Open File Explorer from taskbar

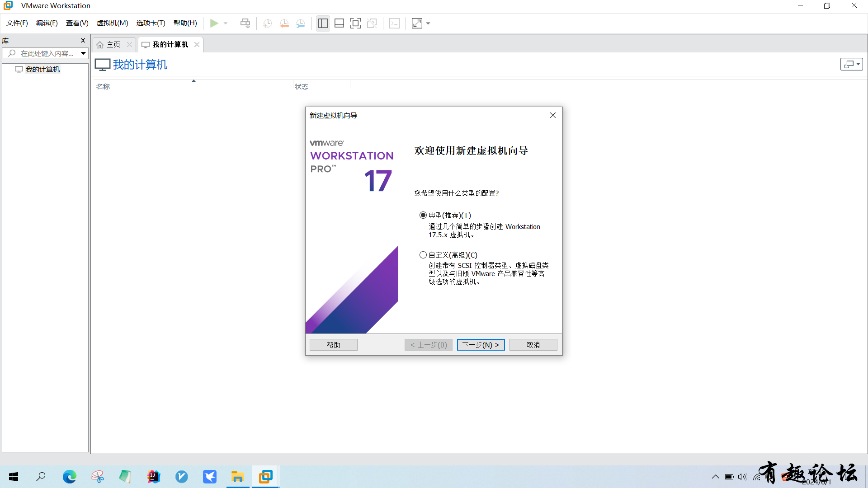(x=238, y=476)
